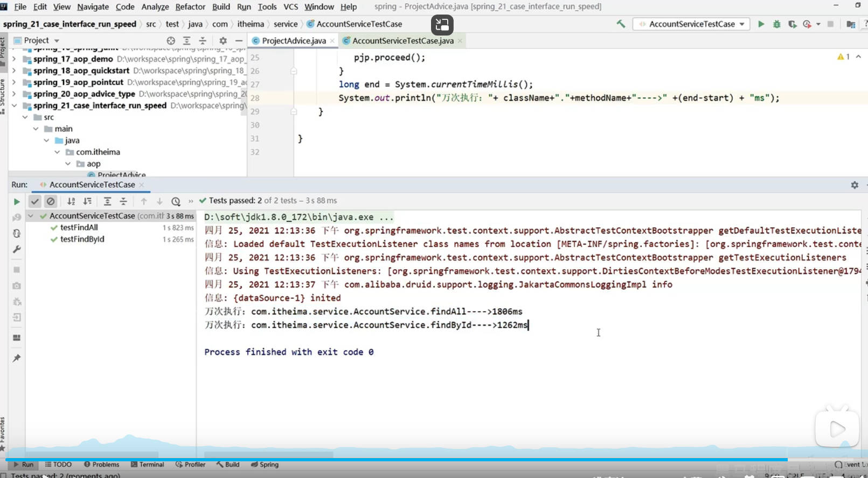
Task: Select testFindAll result
Action: (79, 228)
